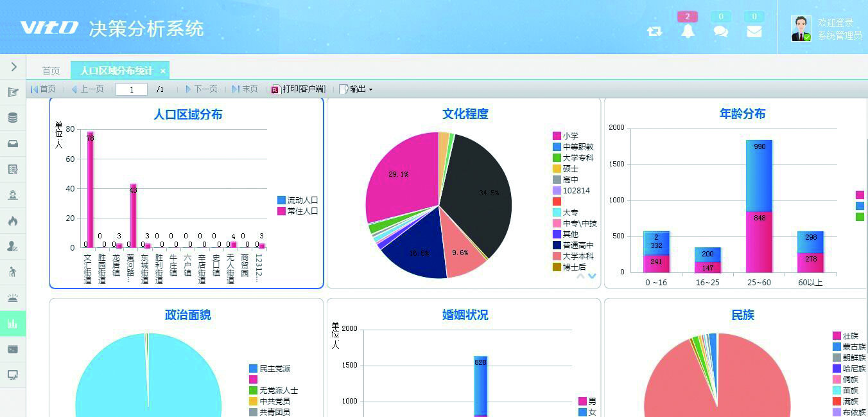
Task: Open the bar chart statistics sidebar icon
Action: [x=13, y=323]
